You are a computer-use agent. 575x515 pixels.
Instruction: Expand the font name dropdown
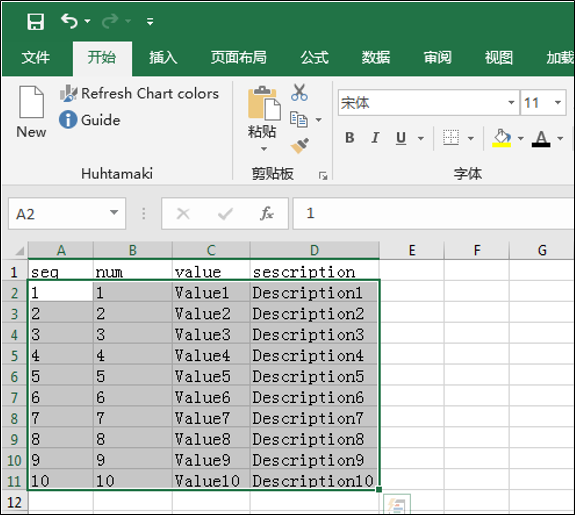pos(511,103)
